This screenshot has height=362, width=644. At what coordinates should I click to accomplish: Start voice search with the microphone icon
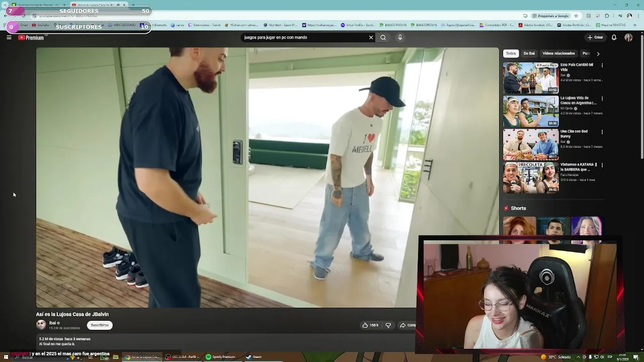point(400,37)
